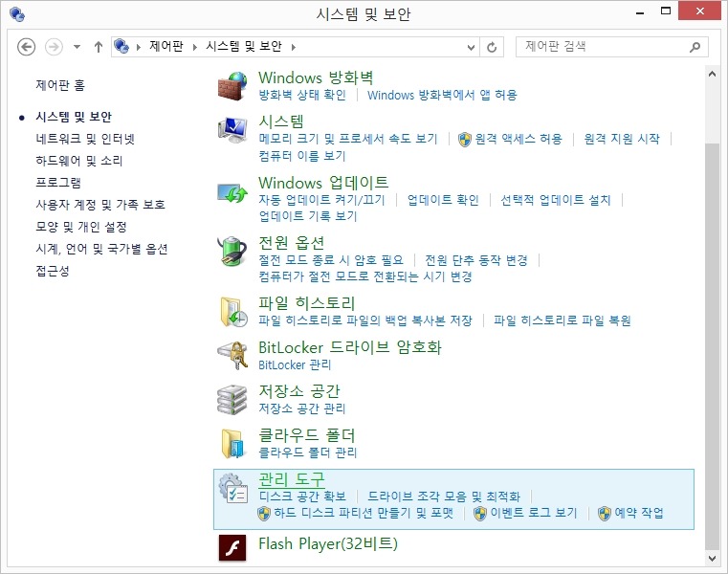728x574 pixels.
Task: Click the scrollbar up arrow
Action: click(x=712, y=74)
